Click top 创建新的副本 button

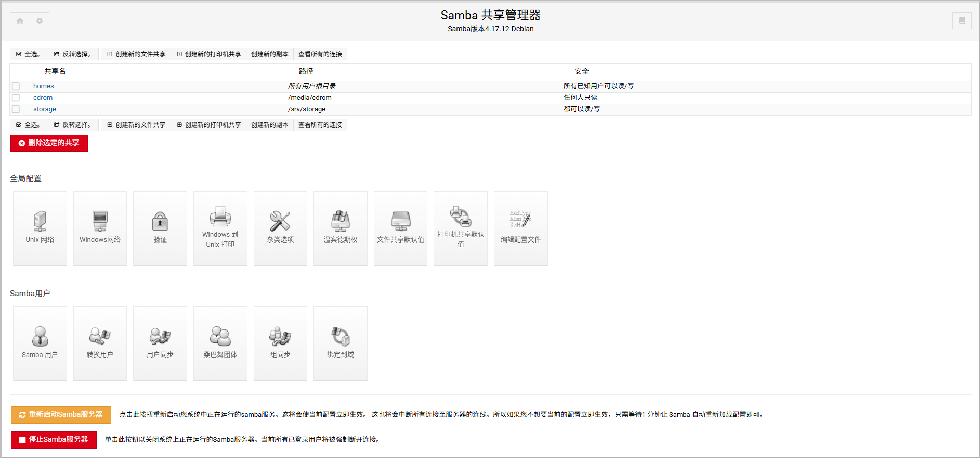[270, 54]
